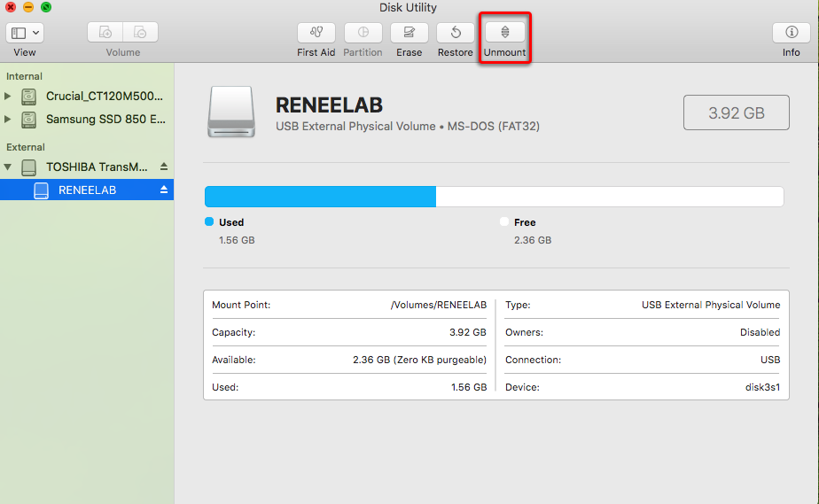The image size is (819, 504).
Task: Click the Owners Disabled value
Action: [760, 332]
